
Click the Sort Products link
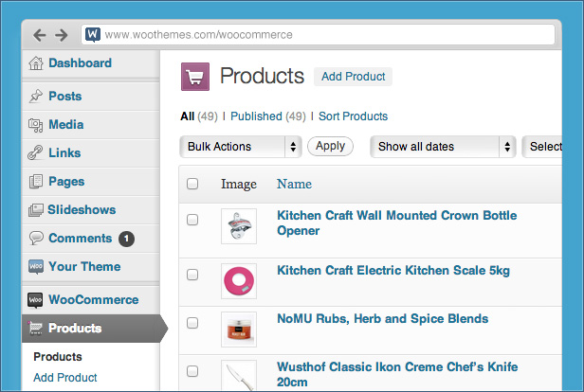353,116
